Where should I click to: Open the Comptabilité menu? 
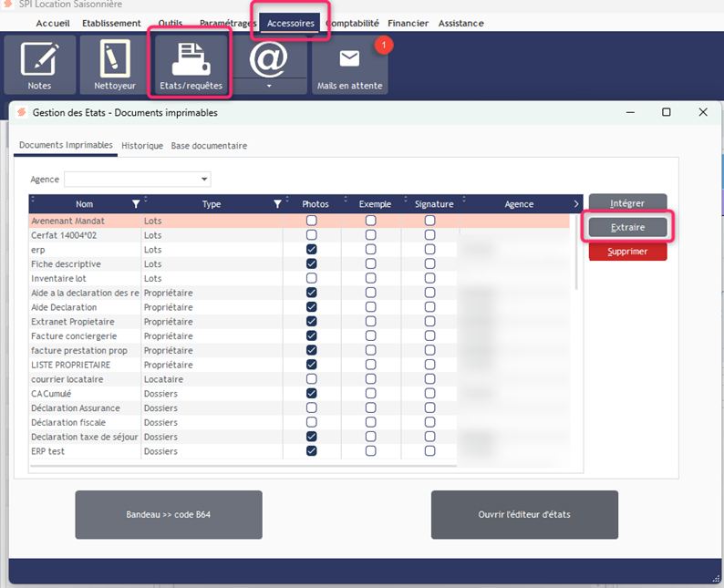click(352, 23)
